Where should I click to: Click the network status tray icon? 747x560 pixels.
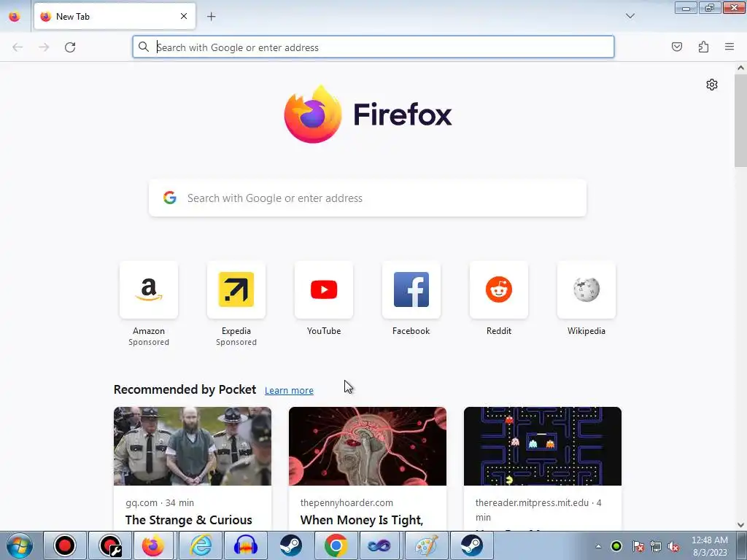coord(656,547)
